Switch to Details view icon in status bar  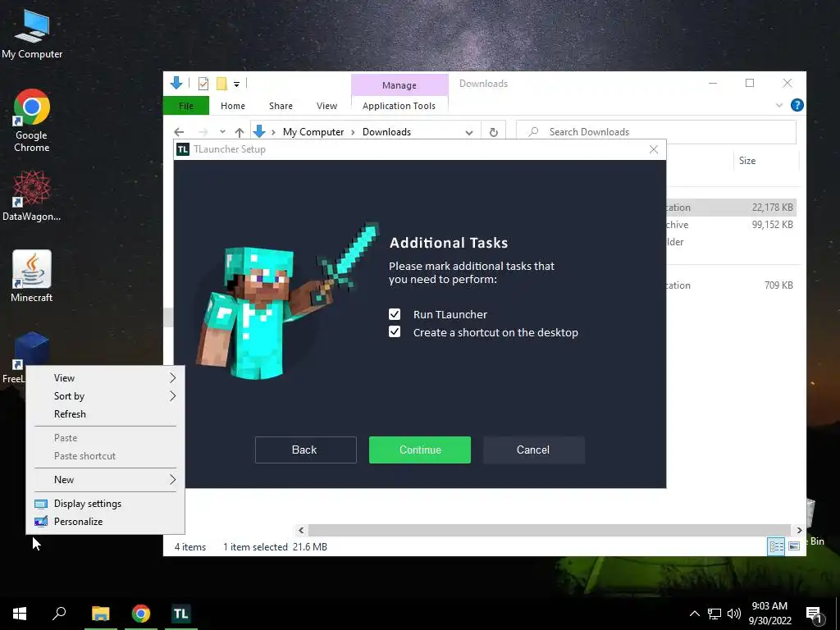pos(776,546)
